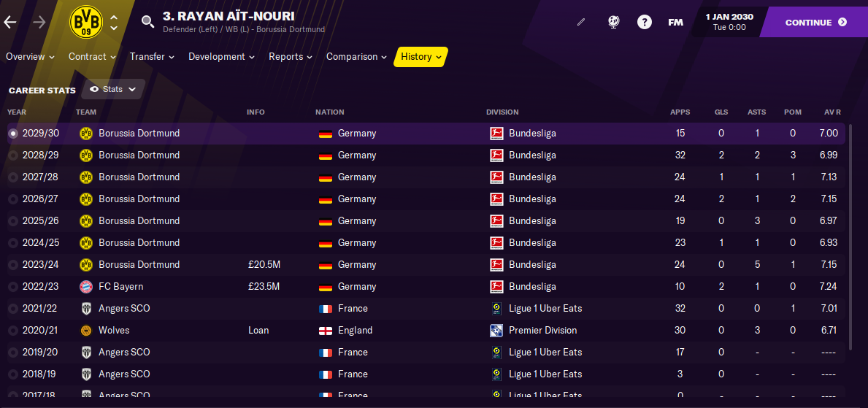Select the 2028/29 season radio button

13,155
